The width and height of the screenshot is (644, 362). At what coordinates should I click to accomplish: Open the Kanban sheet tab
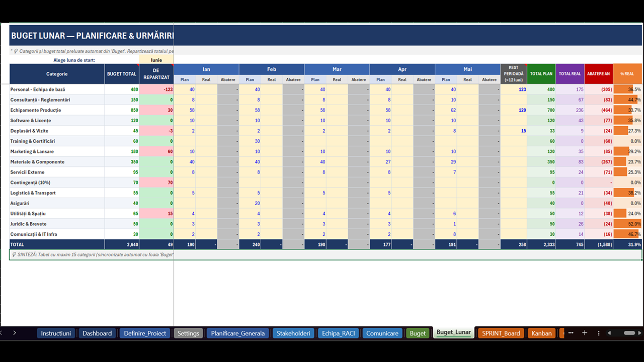(541, 333)
